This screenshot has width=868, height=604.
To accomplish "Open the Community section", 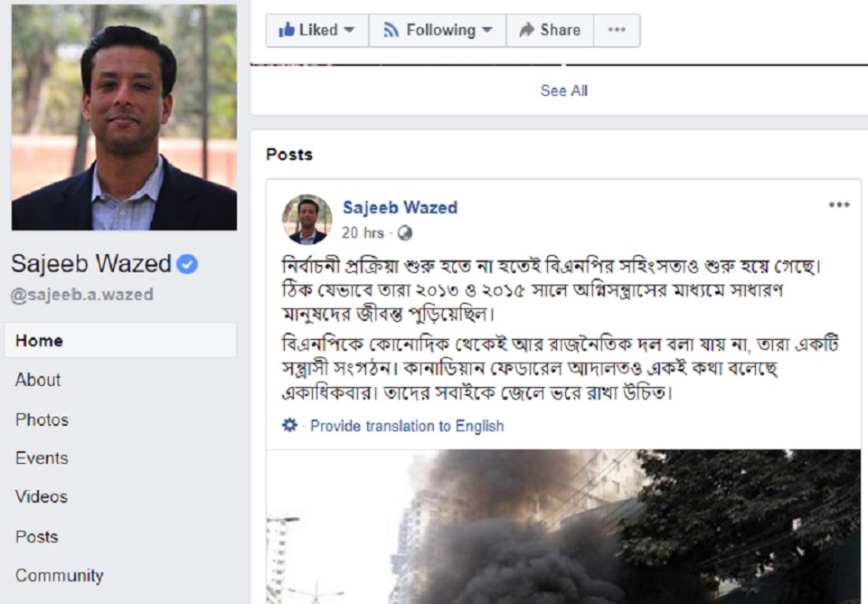I will coord(58,575).
